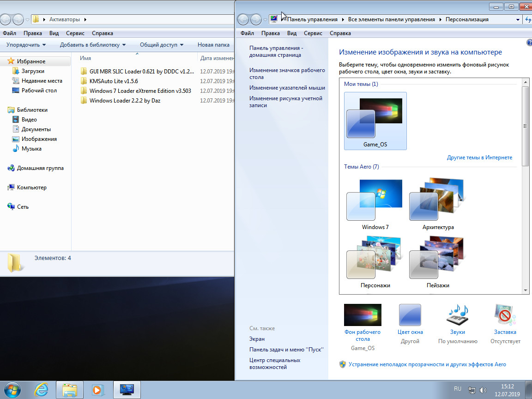532x399 pixels.
Task: Click the Window Color icon
Action: (x=410, y=315)
